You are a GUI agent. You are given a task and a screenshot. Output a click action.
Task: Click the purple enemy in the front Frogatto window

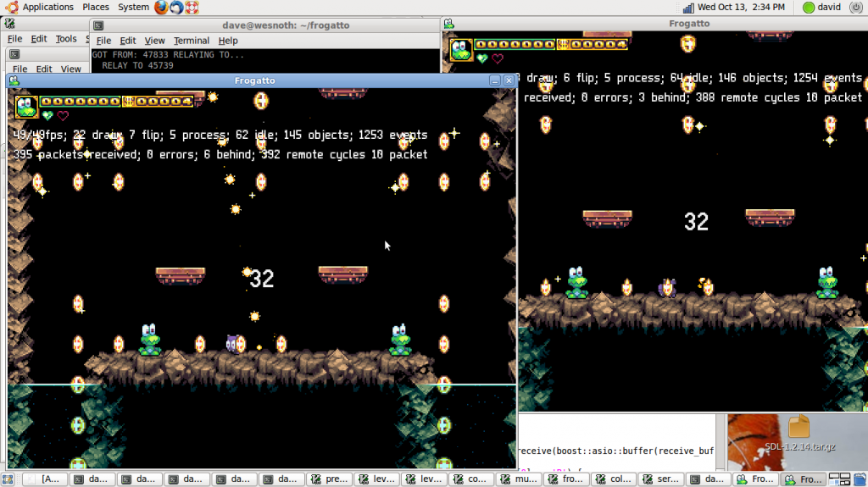coord(231,344)
